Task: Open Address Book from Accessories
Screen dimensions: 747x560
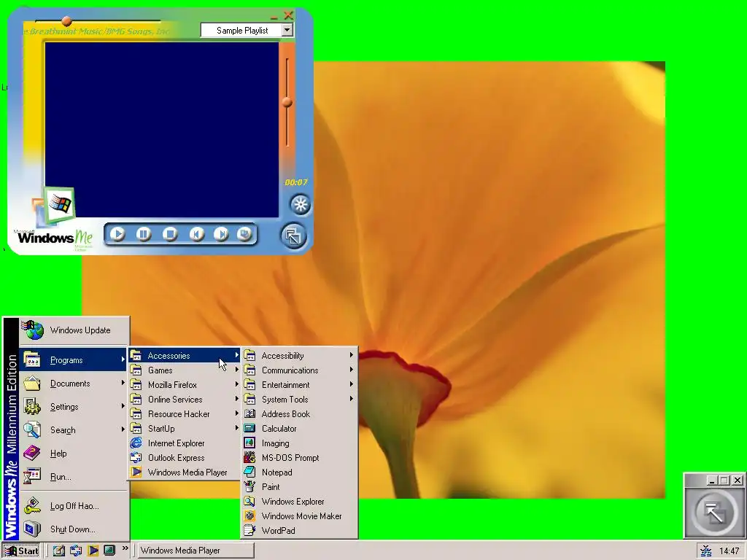Action: [x=299, y=414]
